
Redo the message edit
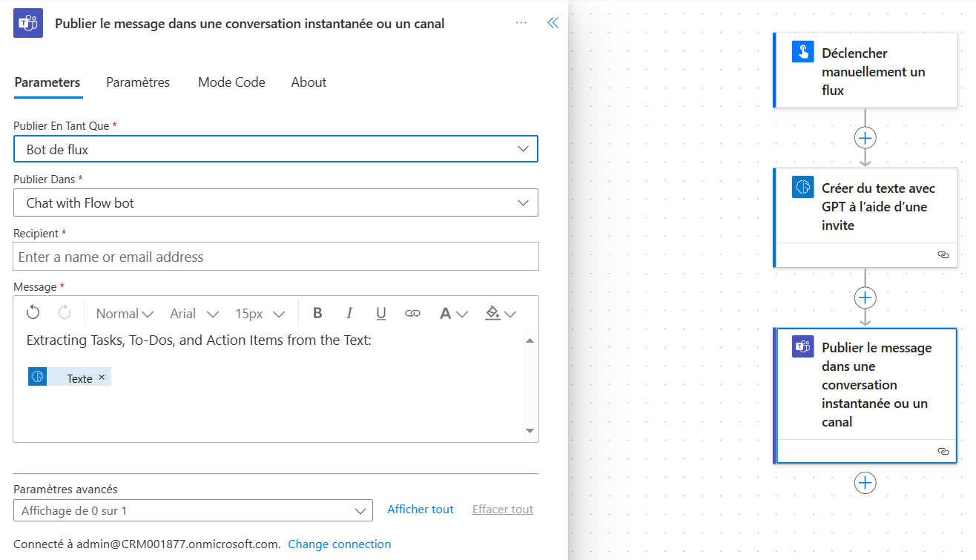click(x=65, y=313)
